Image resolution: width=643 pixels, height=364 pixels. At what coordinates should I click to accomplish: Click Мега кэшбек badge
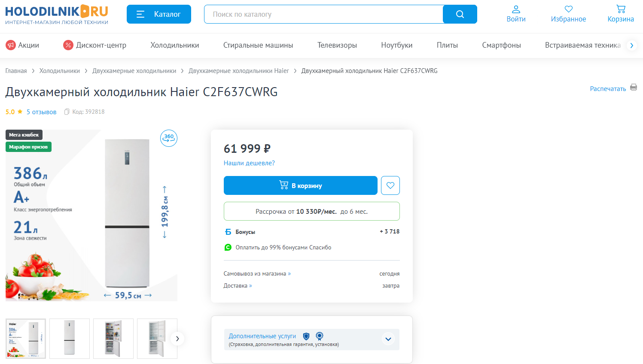(x=24, y=135)
